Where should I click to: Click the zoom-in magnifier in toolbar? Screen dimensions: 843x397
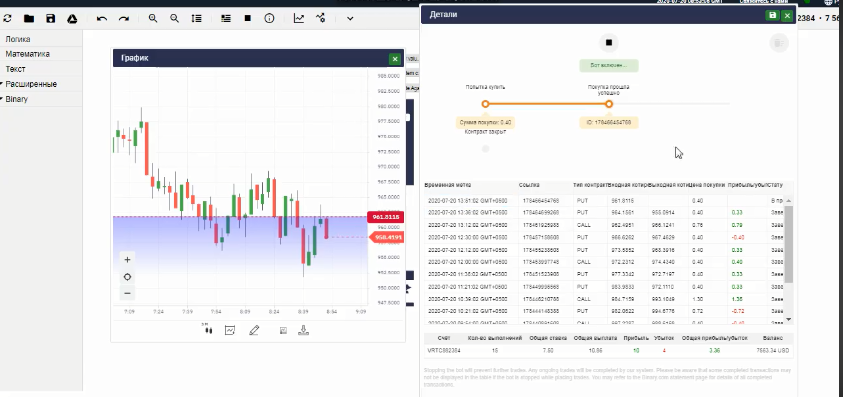(x=153, y=18)
